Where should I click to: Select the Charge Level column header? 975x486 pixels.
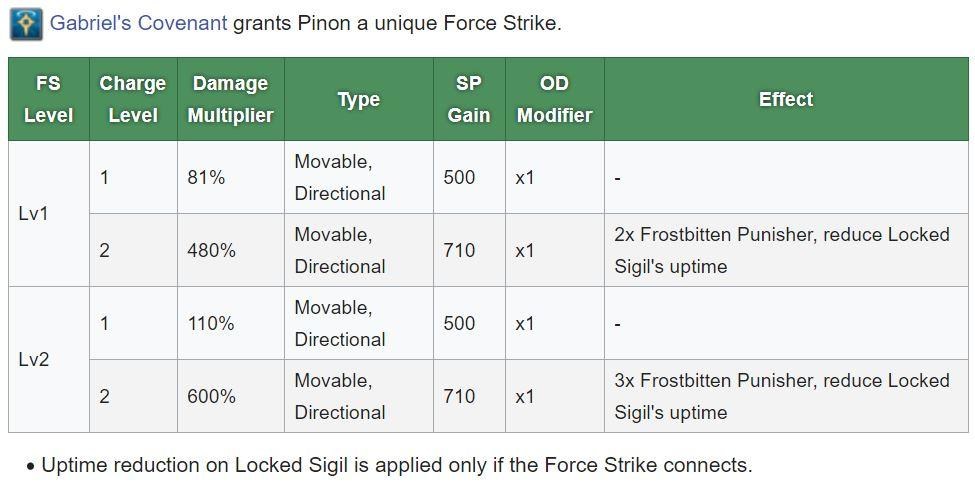point(133,99)
